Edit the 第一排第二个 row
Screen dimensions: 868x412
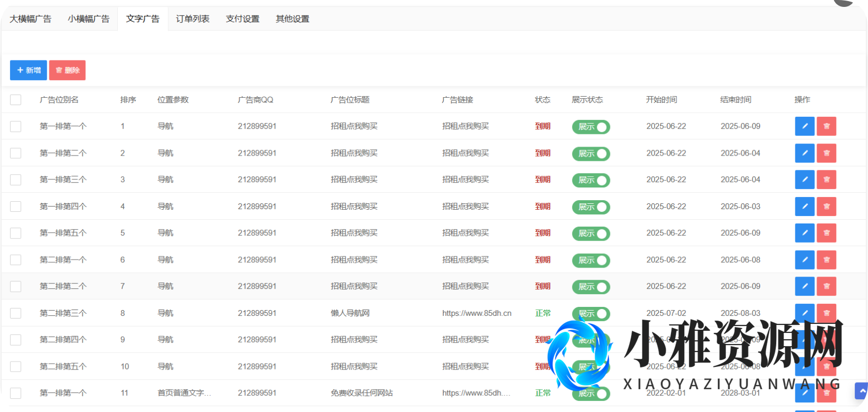point(804,153)
